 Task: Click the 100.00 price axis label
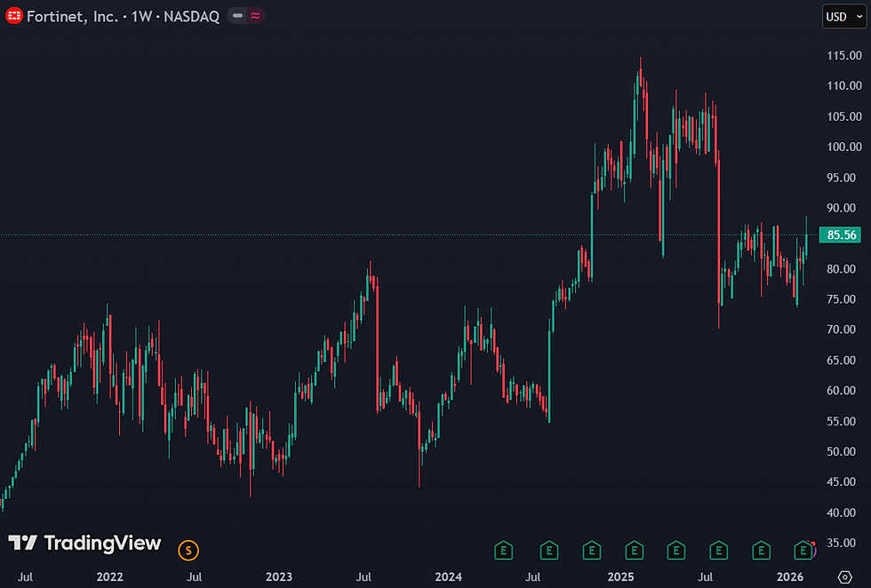843,147
